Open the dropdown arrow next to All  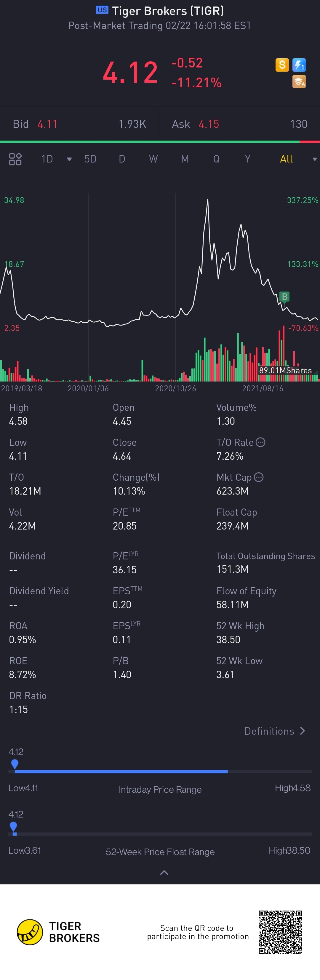coord(314,160)
